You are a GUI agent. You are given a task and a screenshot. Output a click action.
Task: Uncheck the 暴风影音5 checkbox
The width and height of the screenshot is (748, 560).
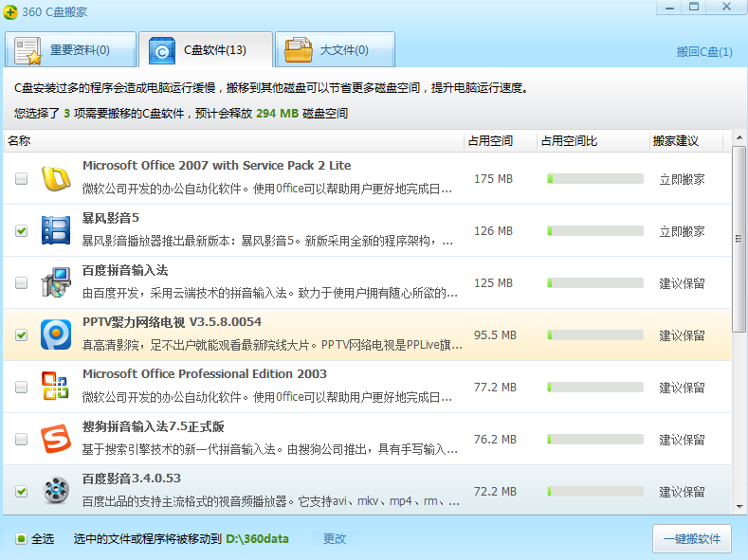click(21, 230)
